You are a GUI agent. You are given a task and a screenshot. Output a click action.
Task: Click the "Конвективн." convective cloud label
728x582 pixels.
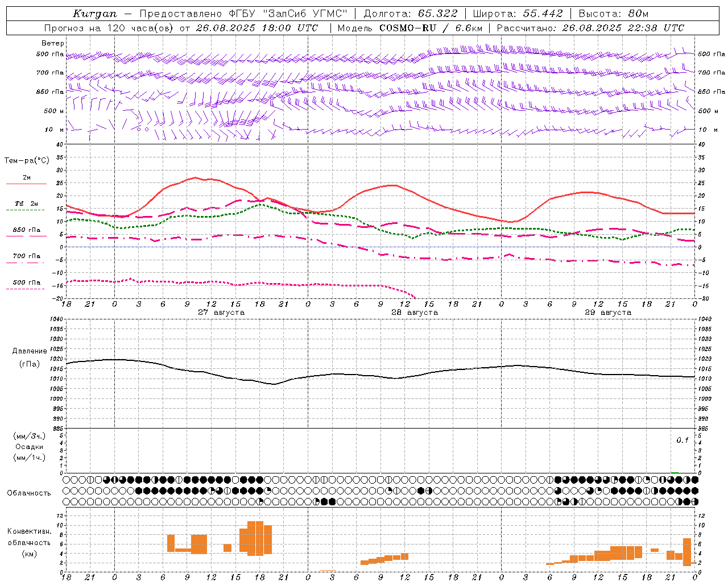coord(30,531)
